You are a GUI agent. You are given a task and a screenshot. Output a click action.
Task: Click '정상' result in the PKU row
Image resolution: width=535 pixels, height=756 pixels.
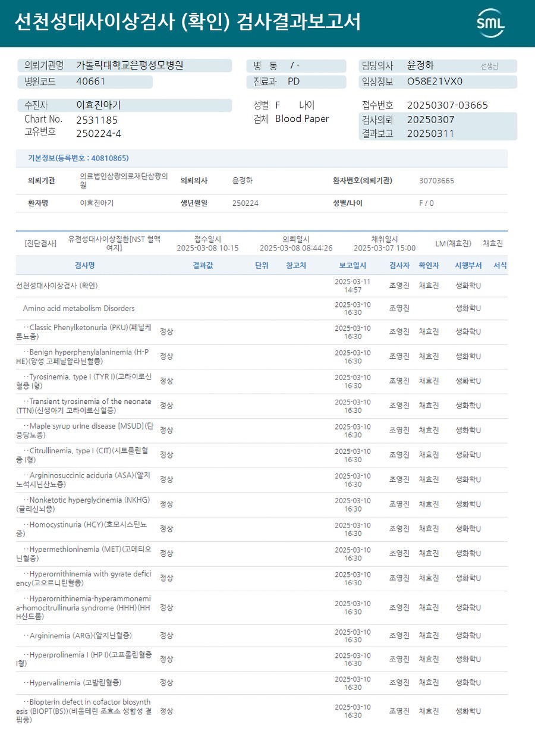[x=166, y=331]
